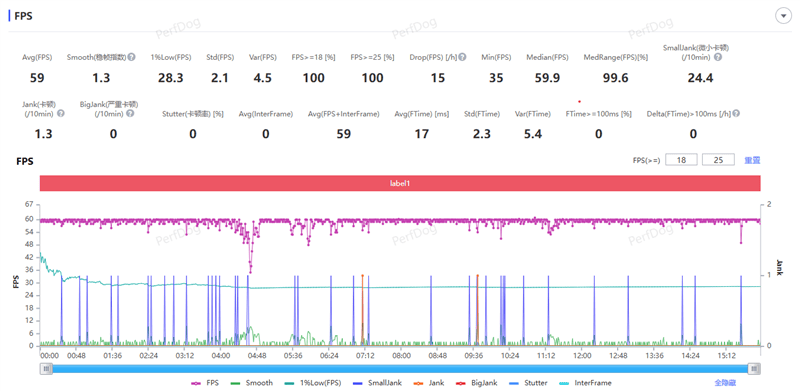Screen dimensions: 800x391
Task: Toggle Smooth series in the legend
Action: [x=252, y=383]
